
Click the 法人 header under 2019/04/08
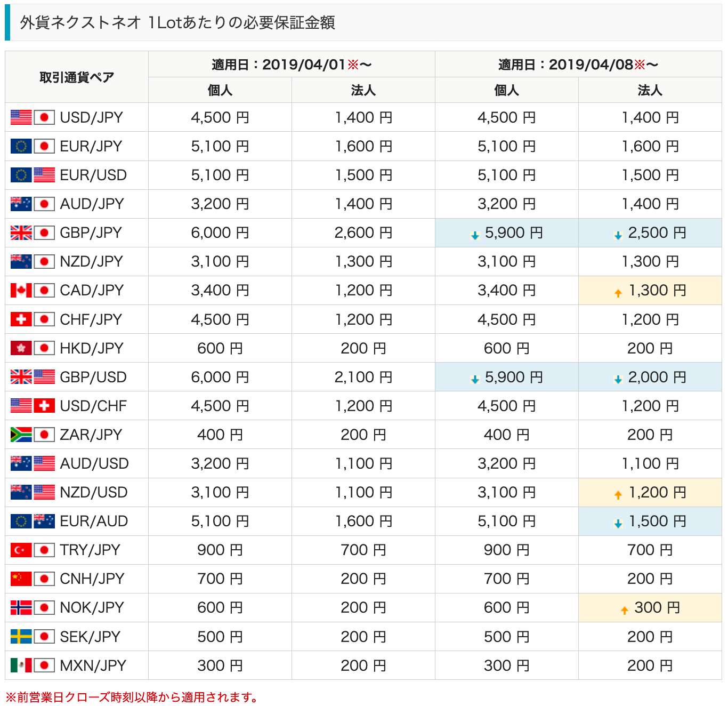click(650, 90)
